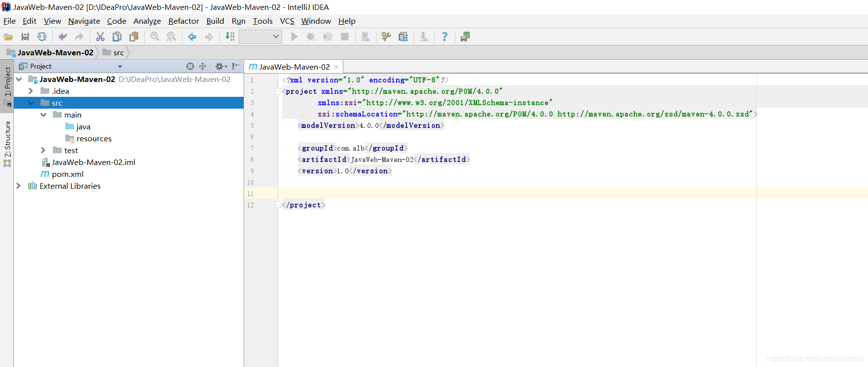
Task: Select the java folder
Action: (x=83, y=126)
